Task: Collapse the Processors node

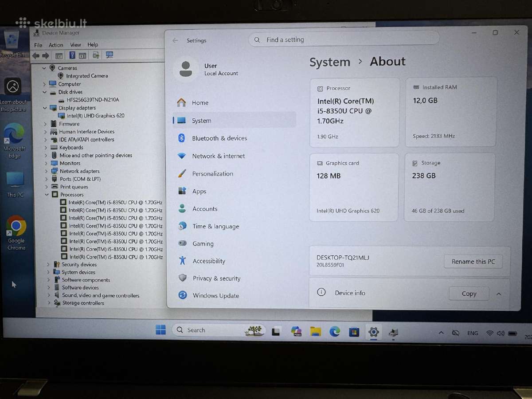Action: point(47,195)
